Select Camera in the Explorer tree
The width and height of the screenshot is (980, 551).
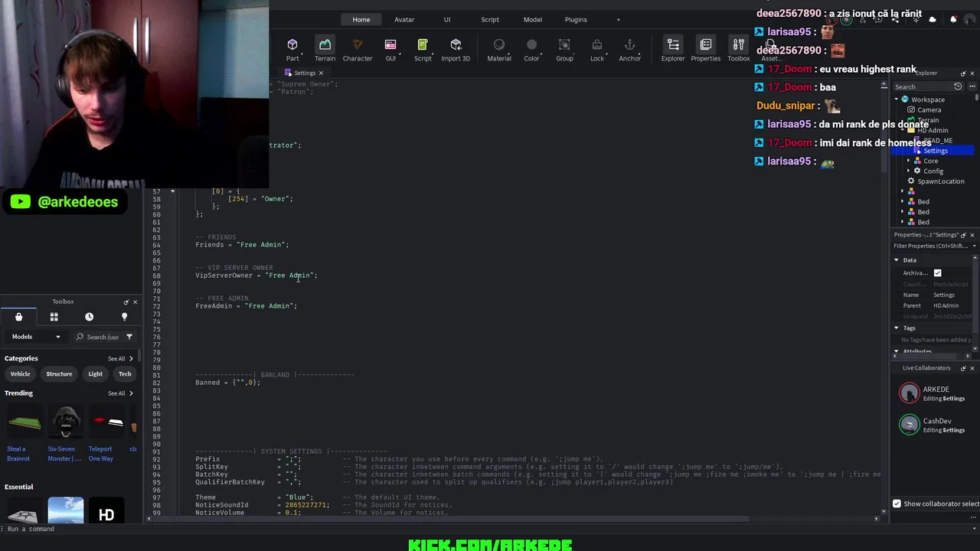coord(929,110)
